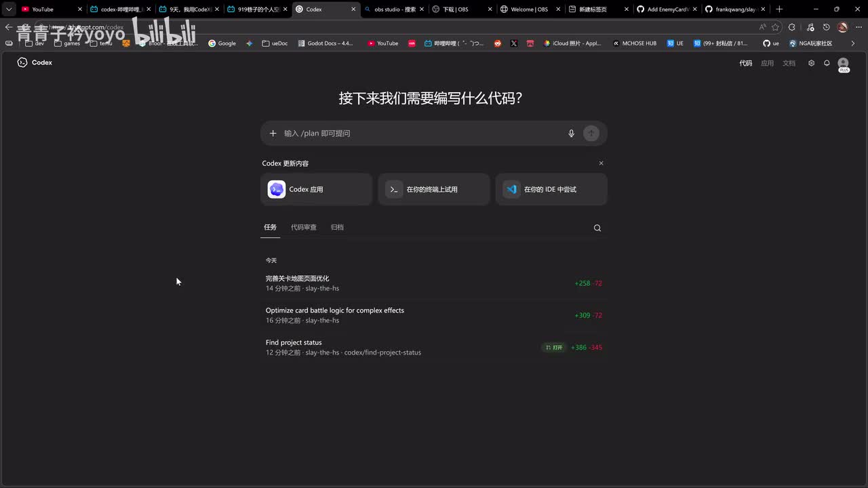Click the Codex logo in the page header

click(35, 62)
